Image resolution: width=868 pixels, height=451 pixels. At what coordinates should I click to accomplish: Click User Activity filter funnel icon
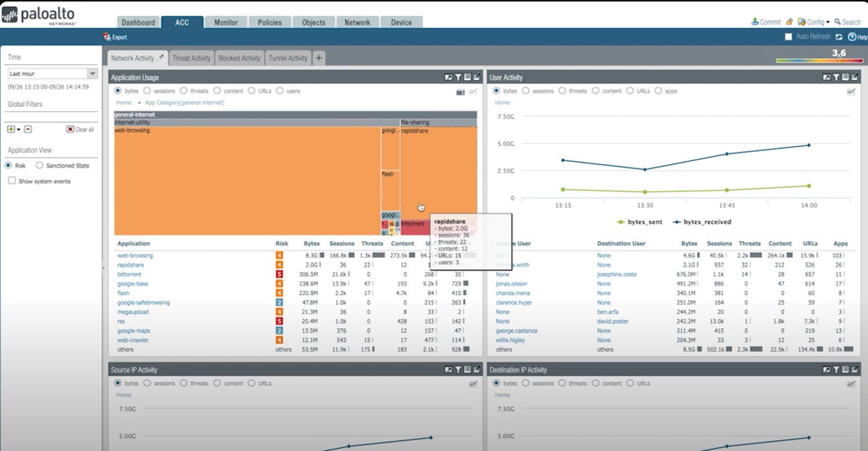[x=836, y=77]
